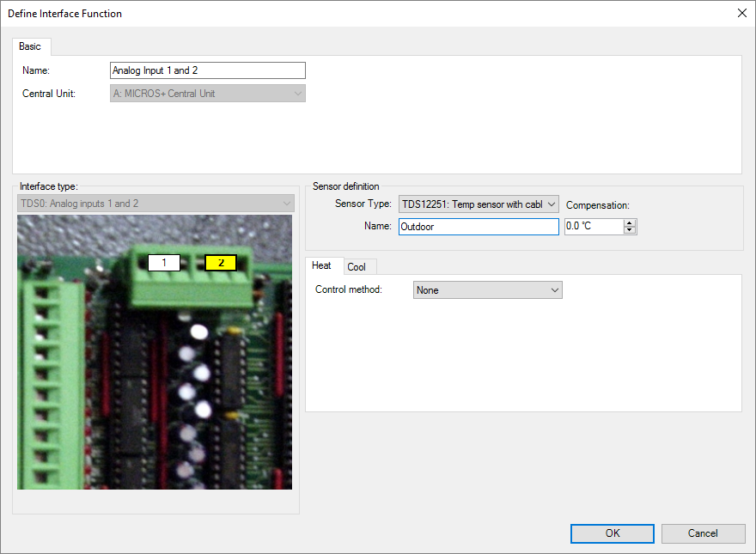756x554 pixels.
Task: Click the Compensation value field
Action: pyautogui.click(x=593, y=227)
